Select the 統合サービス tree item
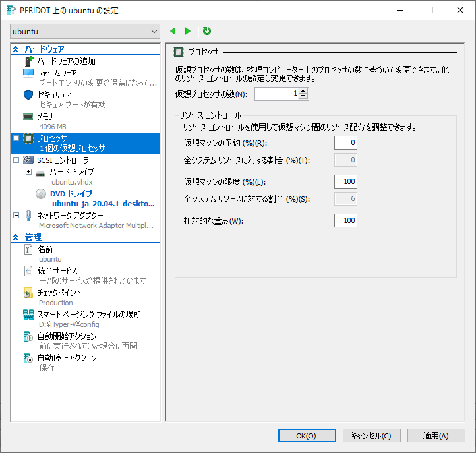 click(x=86, y=276)
